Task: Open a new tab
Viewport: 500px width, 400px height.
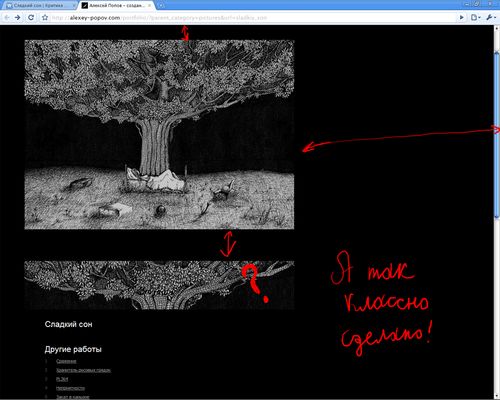Action: click(161, 6)
